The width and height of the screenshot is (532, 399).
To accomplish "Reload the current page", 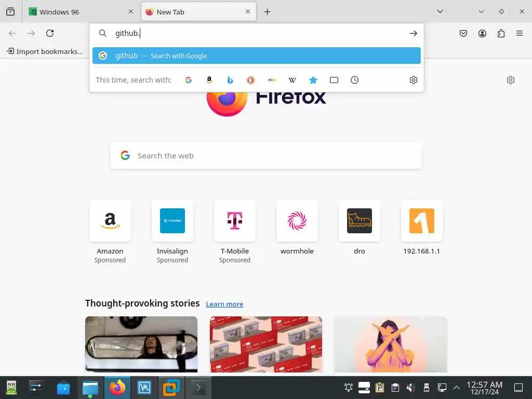I will click(x=50, y=33).
